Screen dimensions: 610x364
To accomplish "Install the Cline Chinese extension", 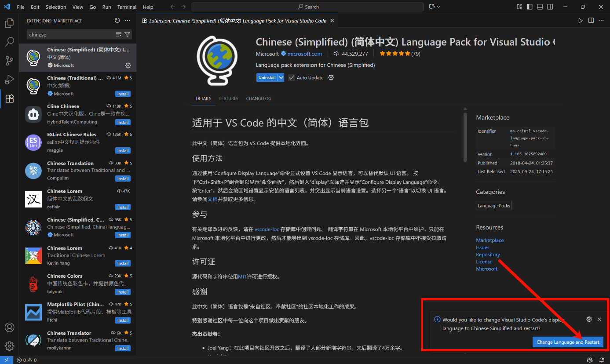I will click(x=123, y=122).
